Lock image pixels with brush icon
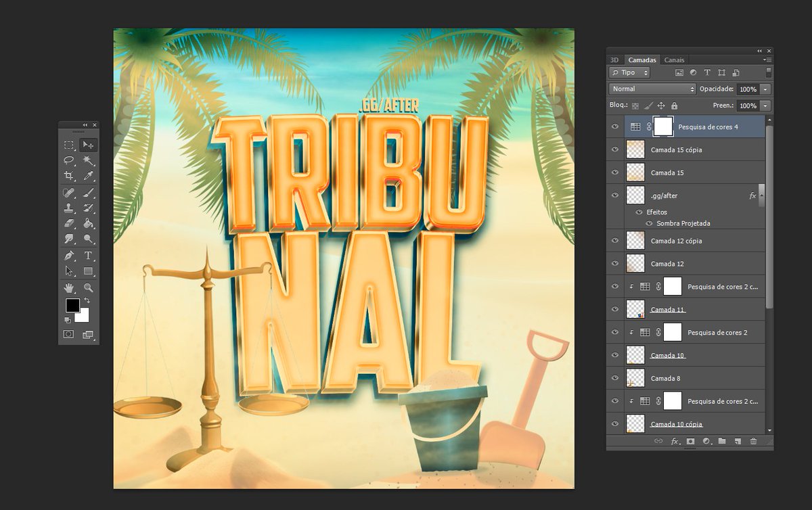The height and width of the screenshot is (510, 812). click(x=648, y=106)
